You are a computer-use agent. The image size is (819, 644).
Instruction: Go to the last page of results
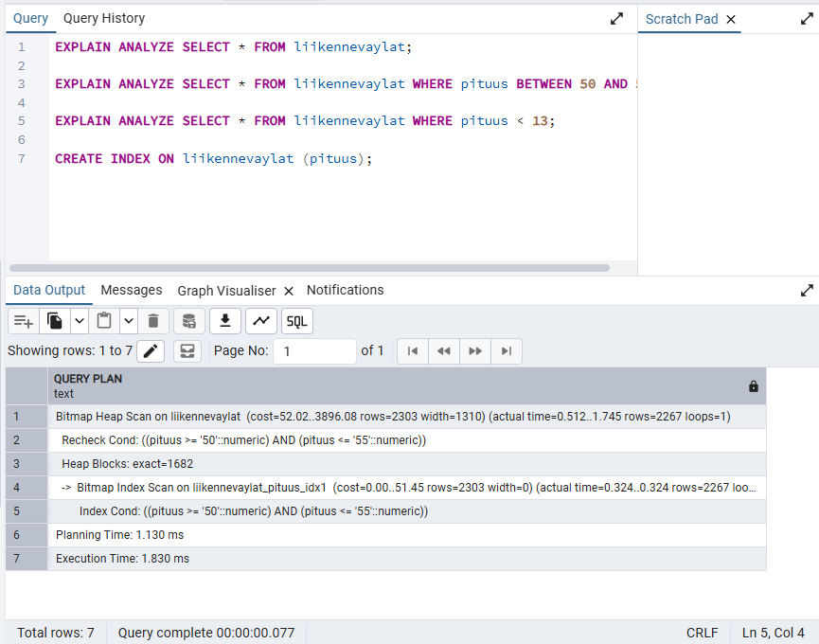click(507, 351)
